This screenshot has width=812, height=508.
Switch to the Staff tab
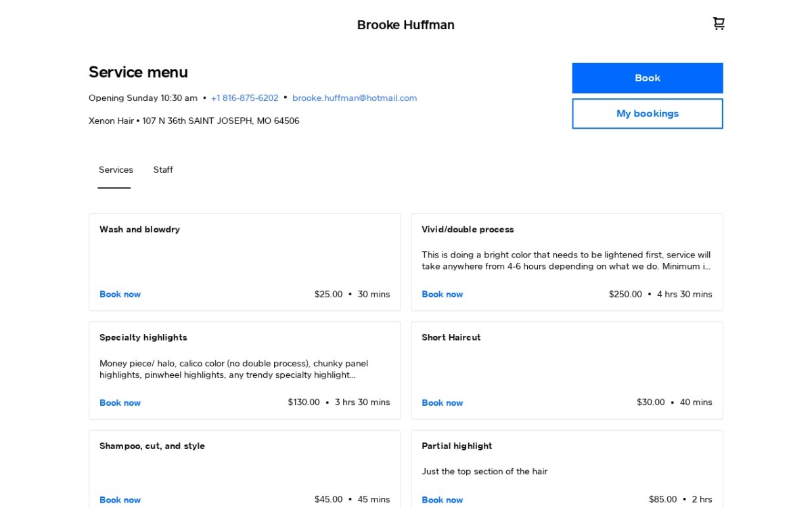(x=163, y=170)
